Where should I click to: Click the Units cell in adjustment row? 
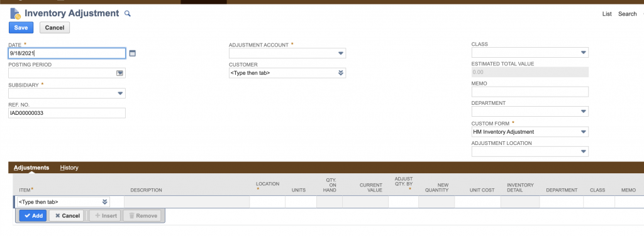[x=301, y=202]
